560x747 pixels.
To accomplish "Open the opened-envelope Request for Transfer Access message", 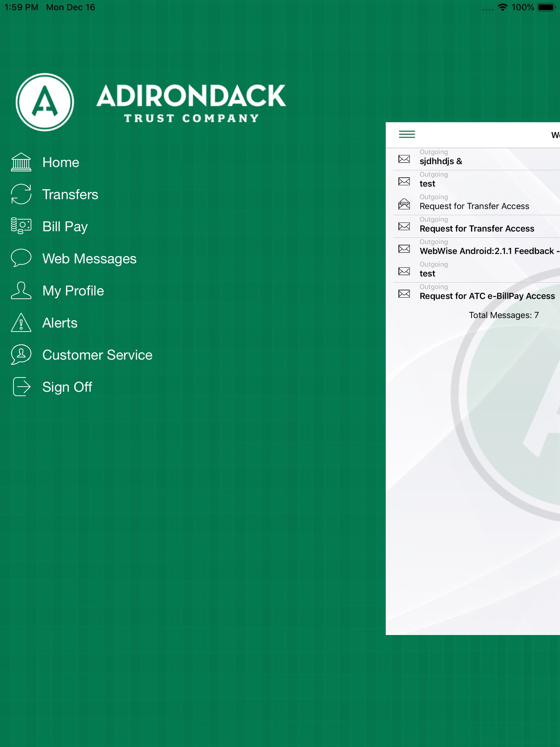I will pyautogui.click(x=474, y=206).
